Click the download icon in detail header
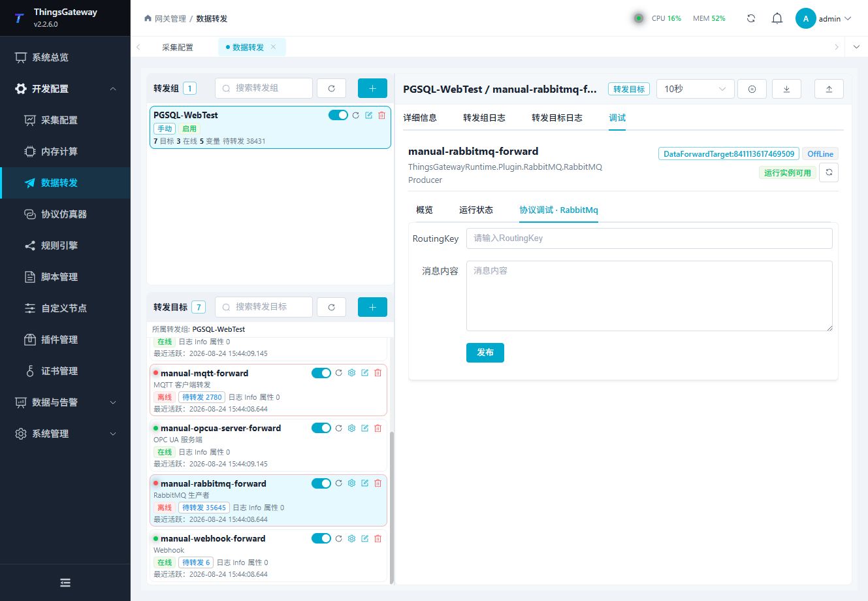 tap(786, 89)
